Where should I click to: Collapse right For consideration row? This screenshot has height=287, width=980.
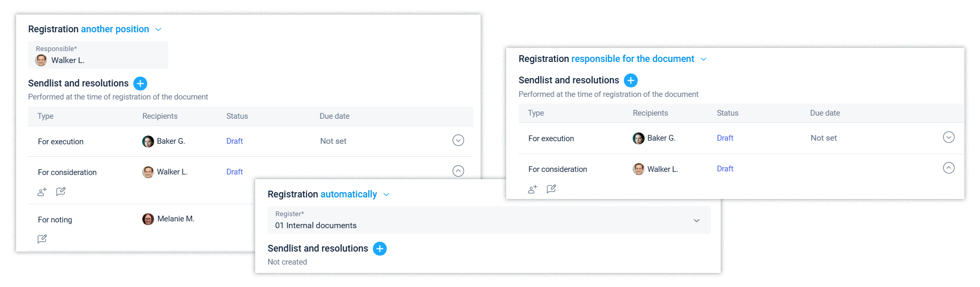(x=949, y=168)
